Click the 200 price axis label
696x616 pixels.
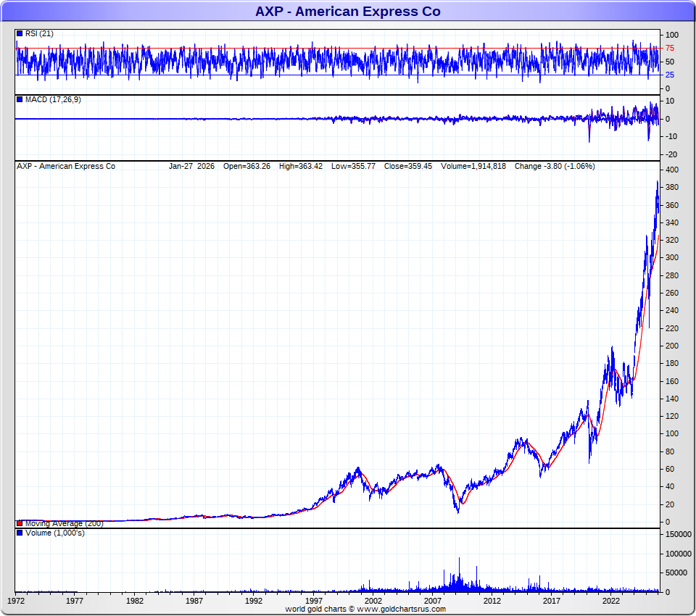[x=672, y=346]
